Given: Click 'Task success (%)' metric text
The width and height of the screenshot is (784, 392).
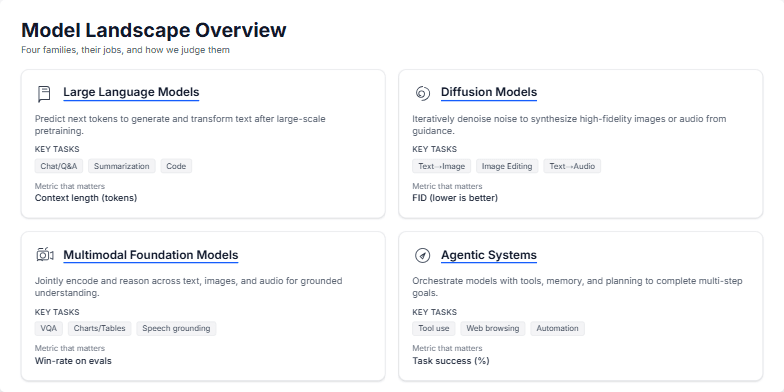Looking at the screenshot, I should (x=450, y=360).
